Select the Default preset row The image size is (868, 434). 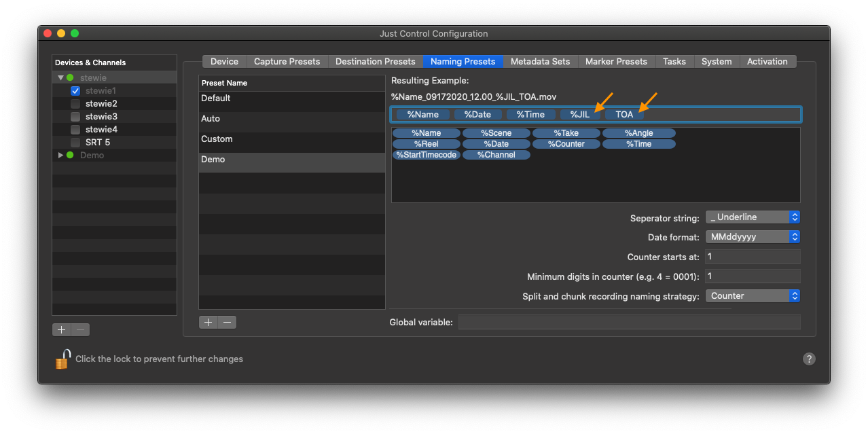tap(292, 102)
